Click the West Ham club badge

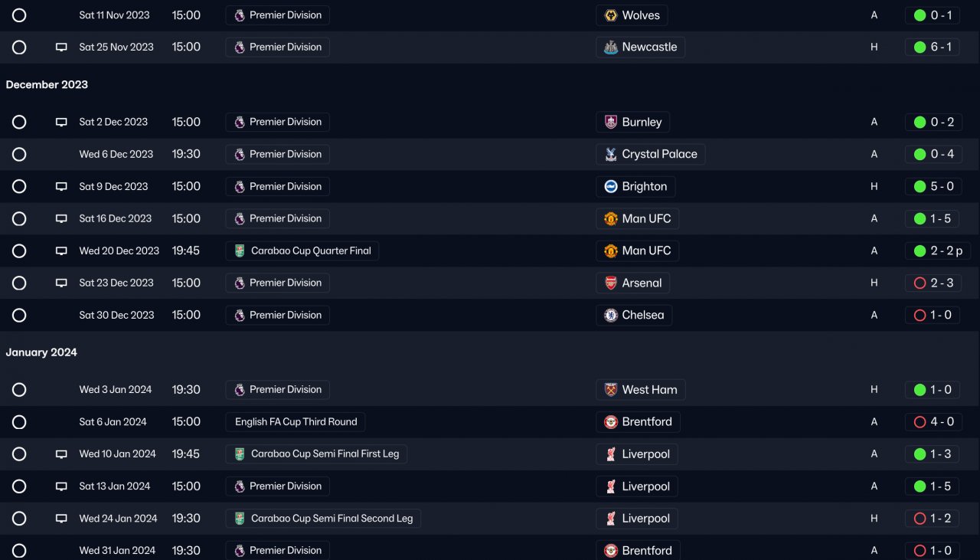click(x=611, y=390)
